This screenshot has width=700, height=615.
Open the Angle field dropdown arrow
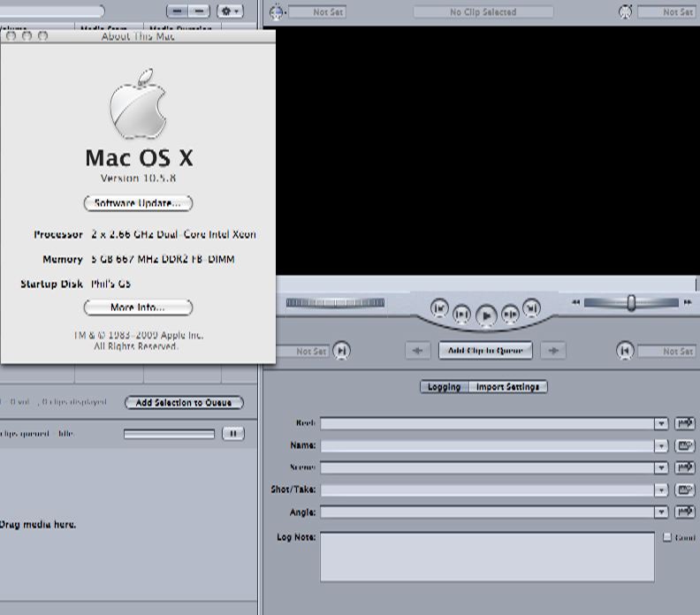tap(661, 512)
